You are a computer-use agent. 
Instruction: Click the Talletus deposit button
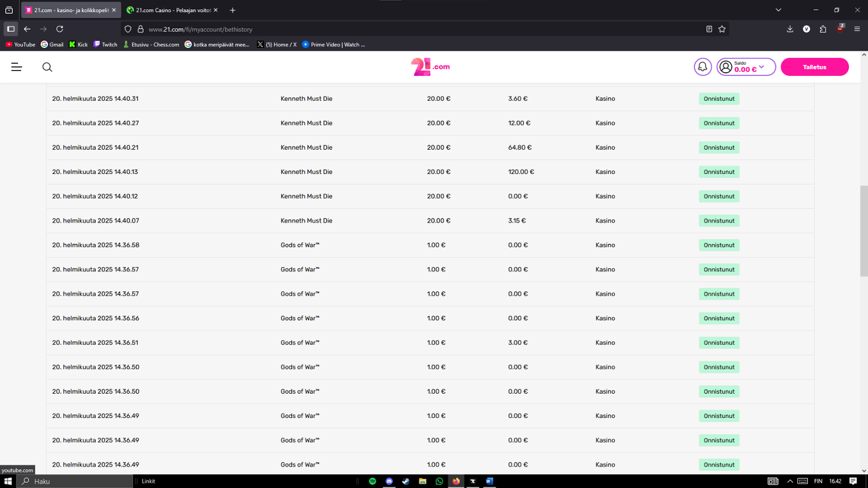tap(814, 67)
